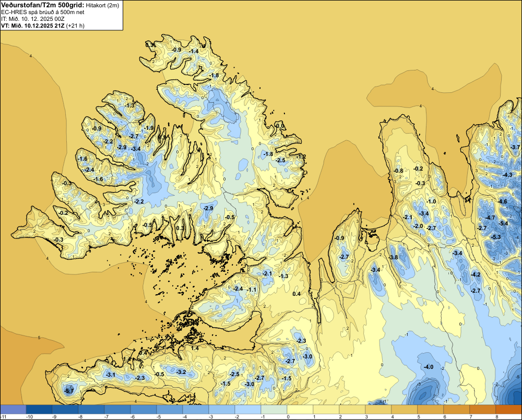Click the legend swatch between 4 and 5
The height and width of the screenshot is (420, 522).
pos(405,410)
